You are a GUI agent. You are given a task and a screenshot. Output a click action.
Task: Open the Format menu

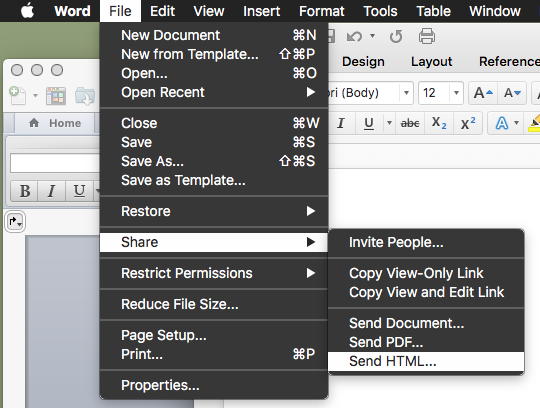pos(322,11)
